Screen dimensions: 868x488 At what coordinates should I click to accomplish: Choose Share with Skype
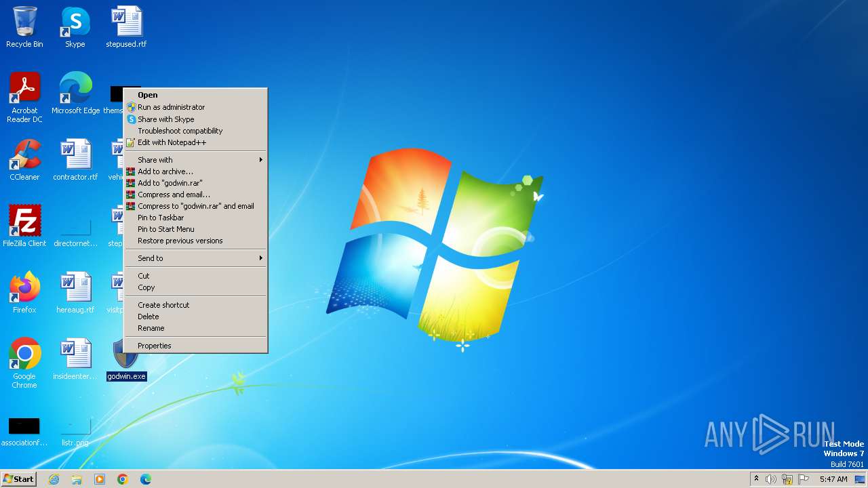pyautogui.click(x=195, y=119)
